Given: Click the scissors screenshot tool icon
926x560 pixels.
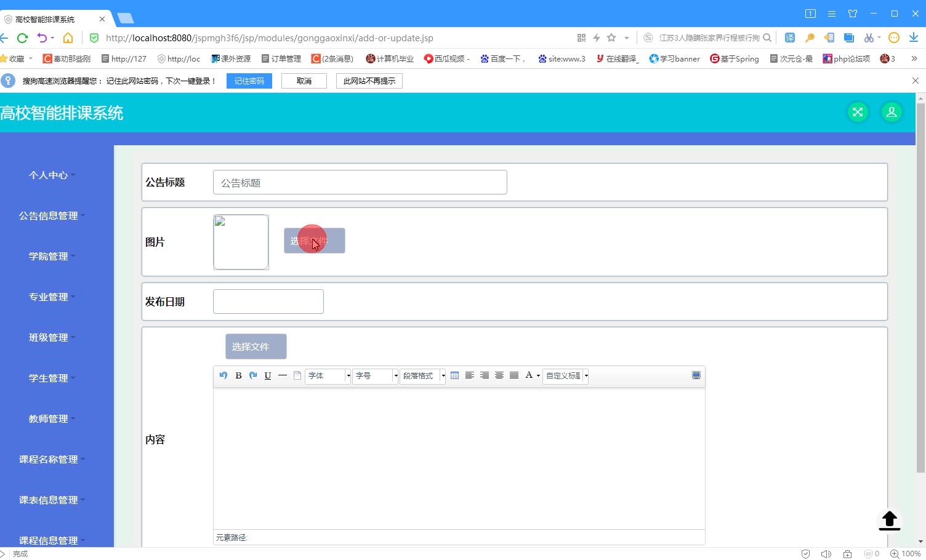Looking at the screenshot, I should [x=869, y=38].
